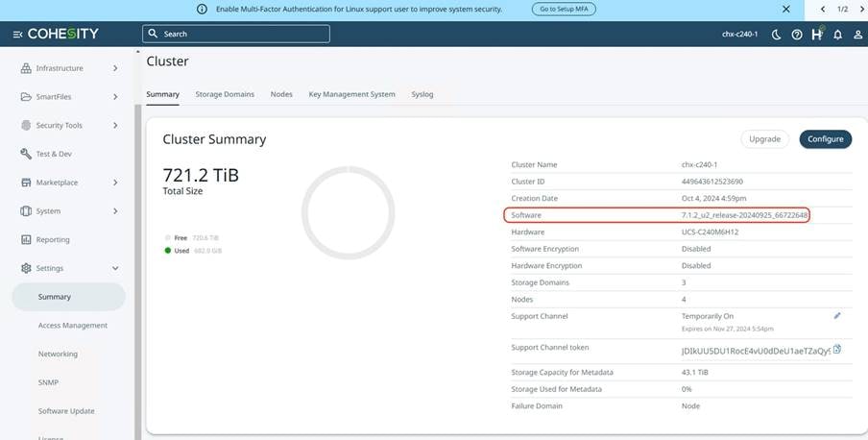Screen dimensions: 868x440
Task: Switch to the Storage Domains tab
Action: (225, 94)
